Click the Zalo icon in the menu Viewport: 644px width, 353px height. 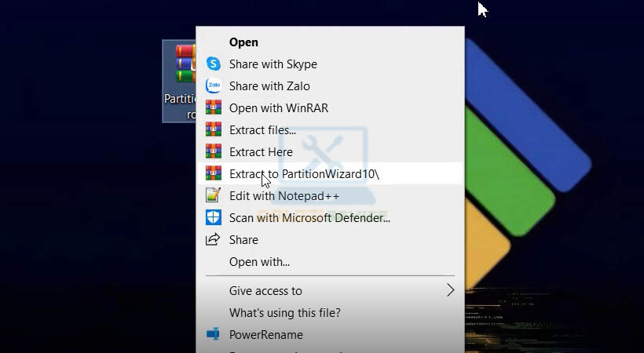pyautogui.click(x=213, y=86)
